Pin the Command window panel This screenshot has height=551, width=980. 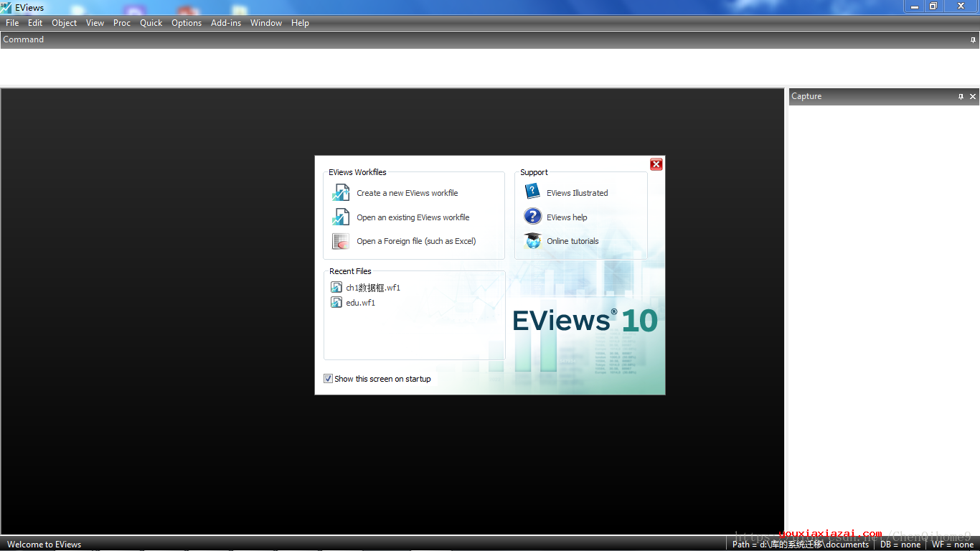point(973,40)
